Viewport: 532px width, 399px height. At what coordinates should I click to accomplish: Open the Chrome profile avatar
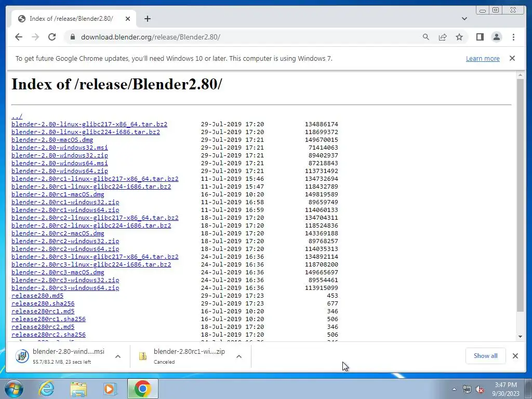[x=496, y=37]
